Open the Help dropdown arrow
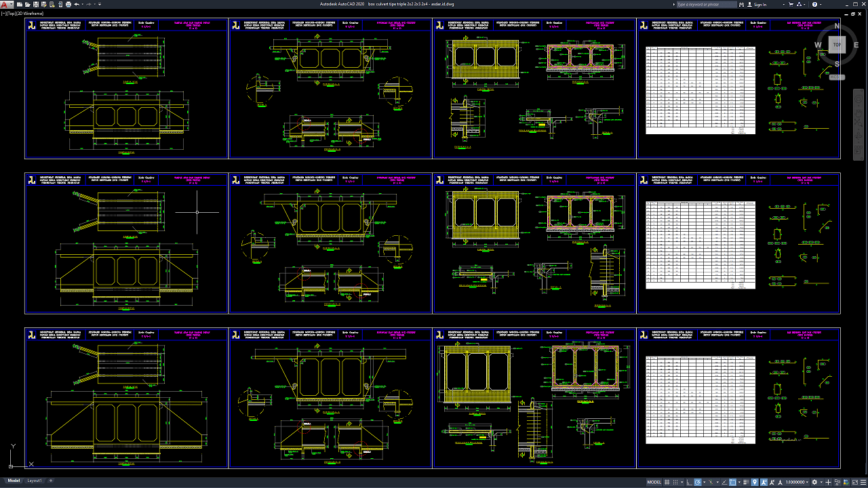Viewport: 868px width, 488px height. pyautogui.click(x=821, y=4)
